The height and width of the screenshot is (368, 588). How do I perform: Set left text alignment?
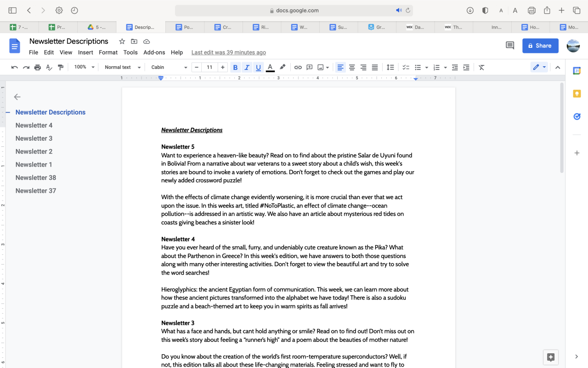point(340,67)
